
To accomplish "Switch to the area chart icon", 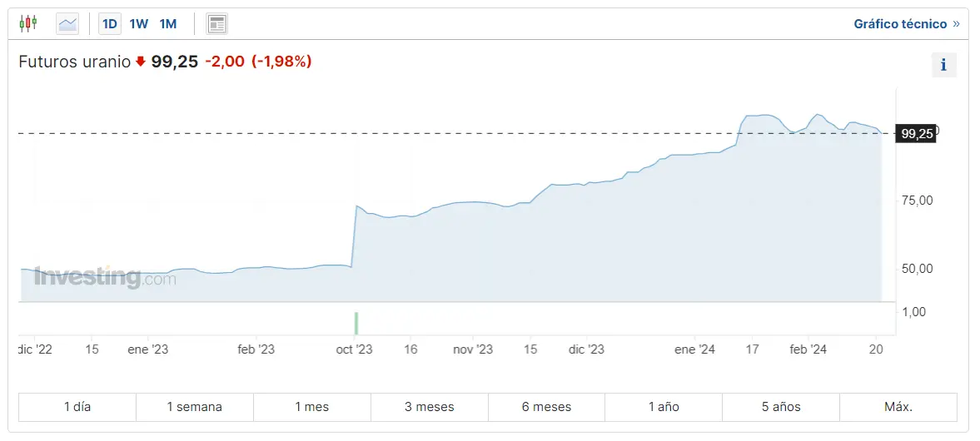I will pyautogui.click(x=67, y=24).
